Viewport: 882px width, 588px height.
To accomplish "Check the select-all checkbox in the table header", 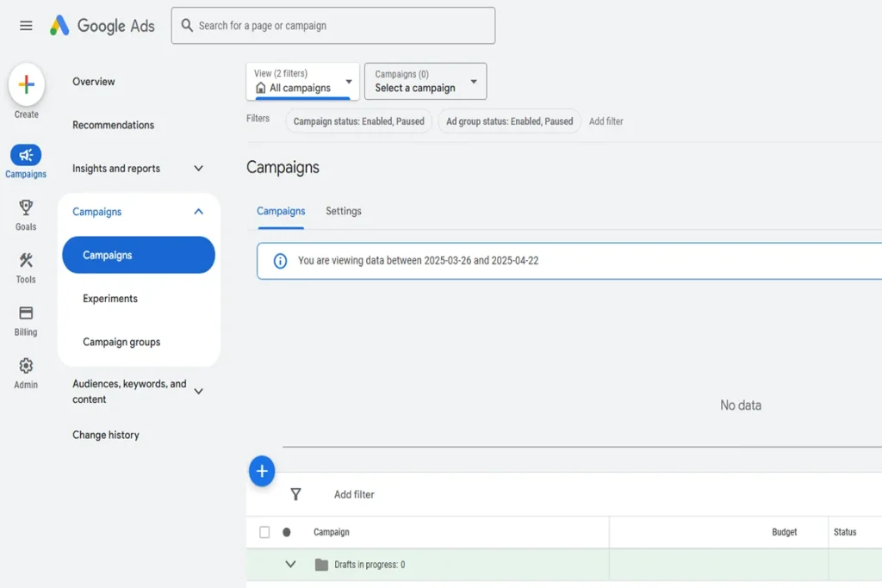I will click(x=264, y=532).
